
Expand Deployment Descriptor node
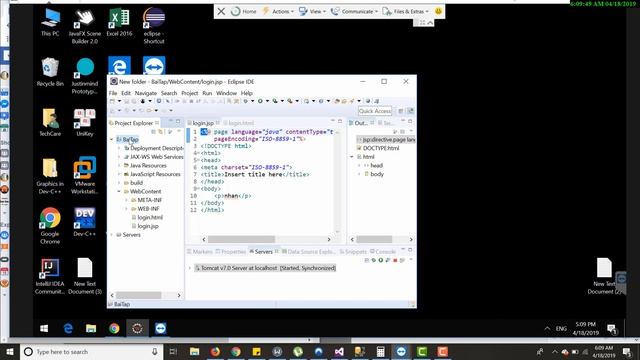point(119,148)
